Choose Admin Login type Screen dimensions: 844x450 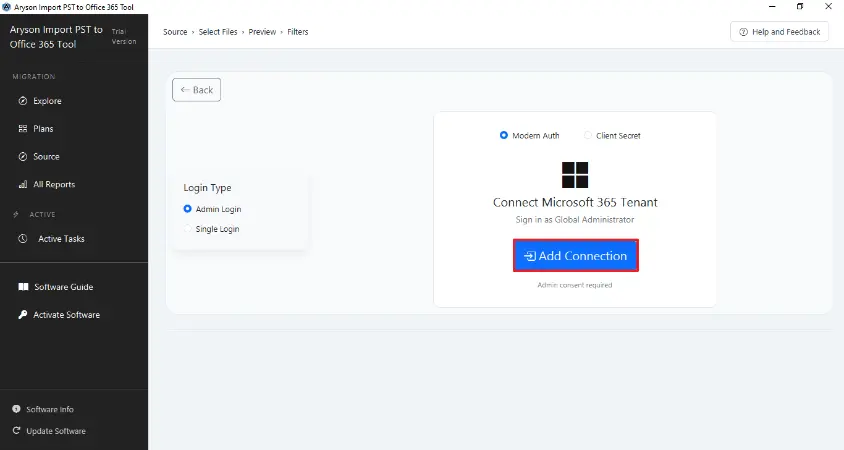coord(187,208)
